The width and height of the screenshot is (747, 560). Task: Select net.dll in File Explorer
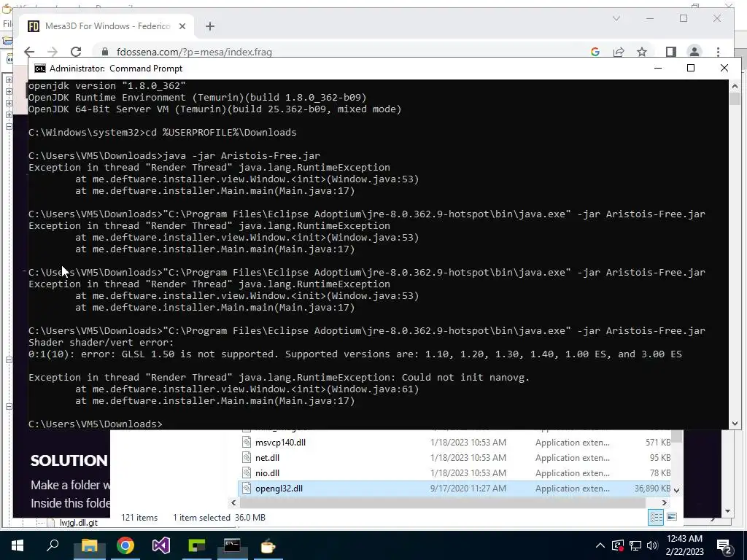(267, 458)
